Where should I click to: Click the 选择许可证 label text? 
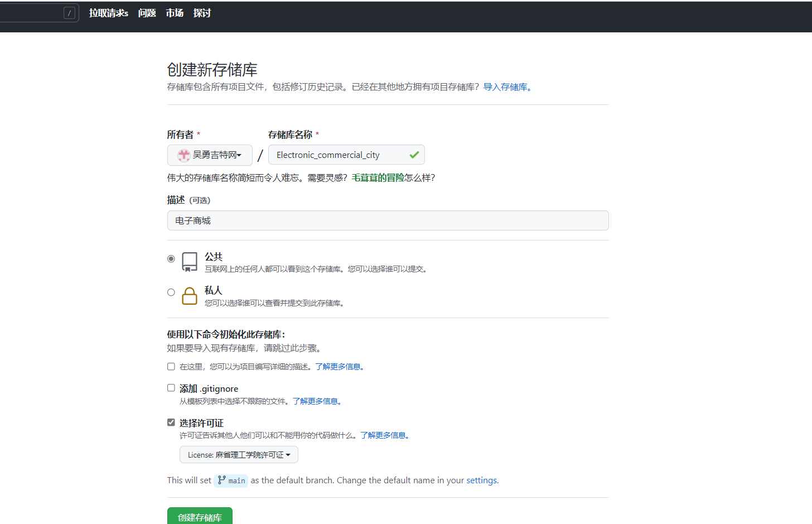click(201, 423)
